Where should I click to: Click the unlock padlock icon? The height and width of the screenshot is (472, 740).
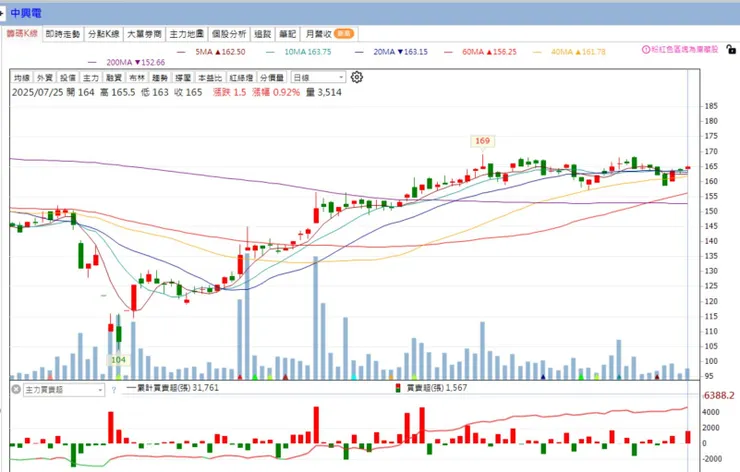731,49
